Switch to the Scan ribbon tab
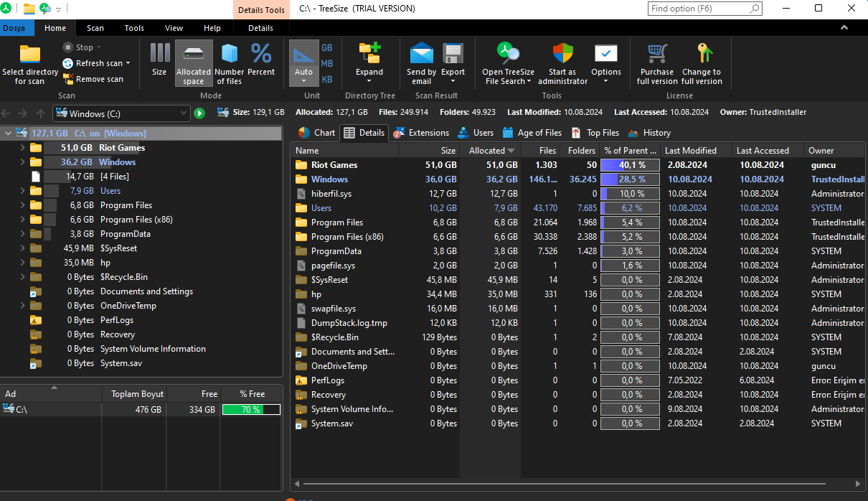Image resolution: width=868 pixels, height=501 pixels. coord(95,28)
